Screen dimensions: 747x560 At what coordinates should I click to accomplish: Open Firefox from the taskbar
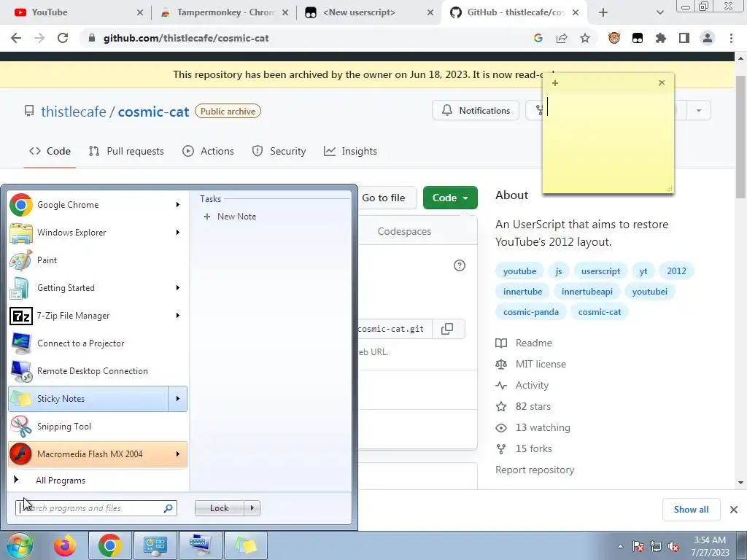(64, 545)
